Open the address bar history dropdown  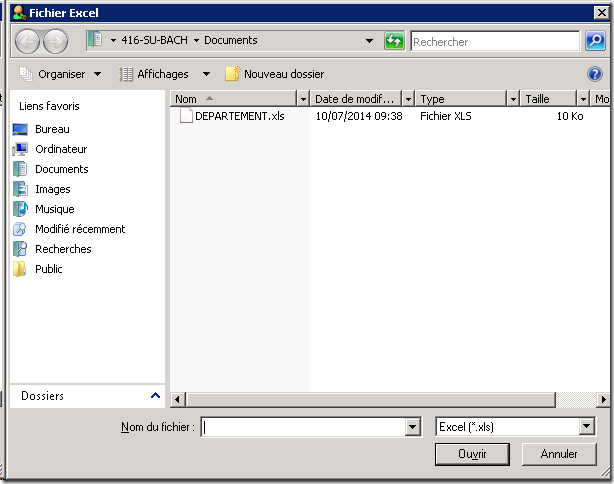coord(370,41)
